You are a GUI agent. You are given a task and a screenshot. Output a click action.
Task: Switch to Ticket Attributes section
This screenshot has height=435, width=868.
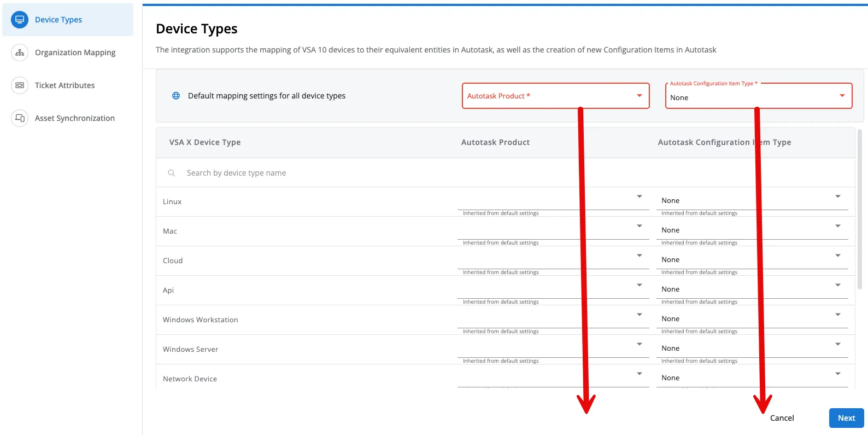[64, 85]
